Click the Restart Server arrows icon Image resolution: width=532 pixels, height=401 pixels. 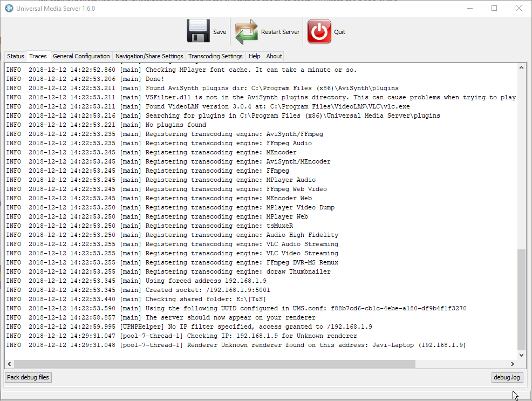tap(247, 31)
